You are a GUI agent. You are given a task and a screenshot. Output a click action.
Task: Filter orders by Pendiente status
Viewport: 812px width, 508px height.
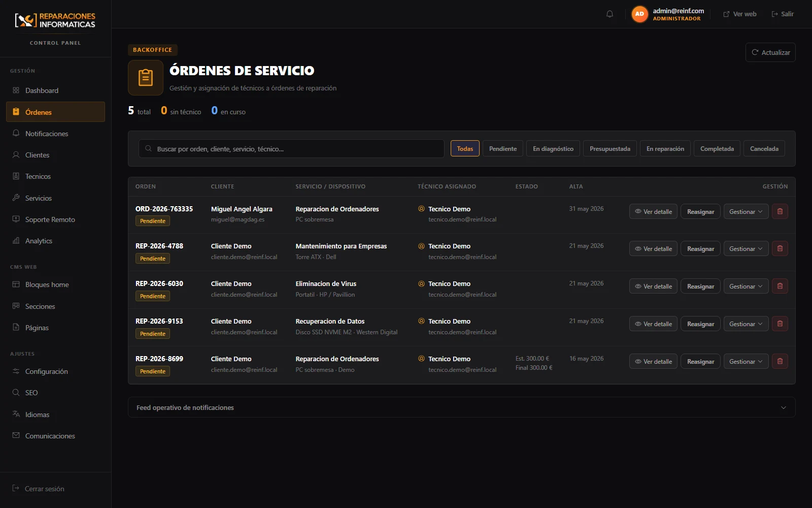[x=503, y=148]
